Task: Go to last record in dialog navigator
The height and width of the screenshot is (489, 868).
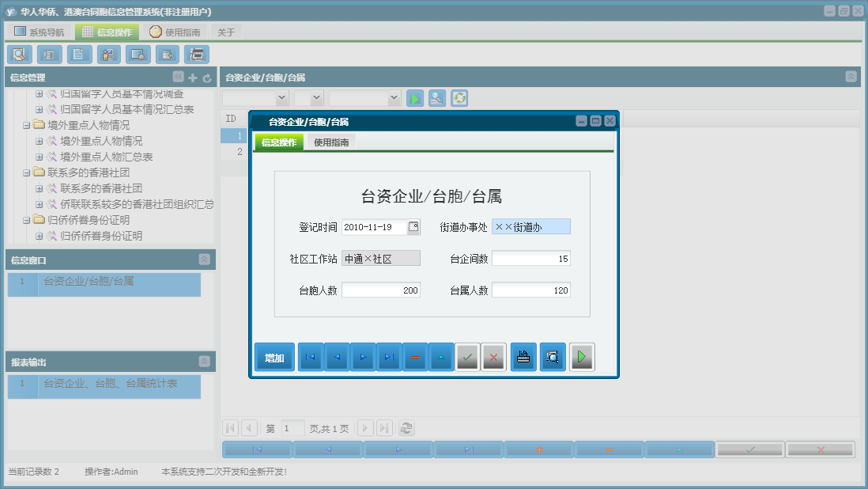Action: point(389,357)
